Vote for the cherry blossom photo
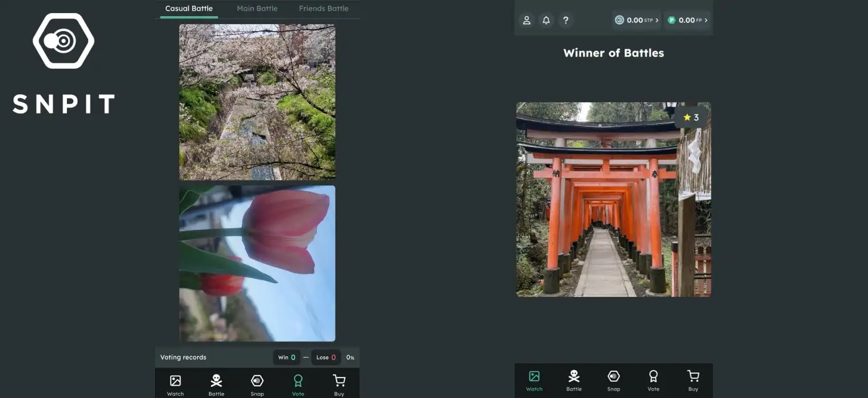 257,102
